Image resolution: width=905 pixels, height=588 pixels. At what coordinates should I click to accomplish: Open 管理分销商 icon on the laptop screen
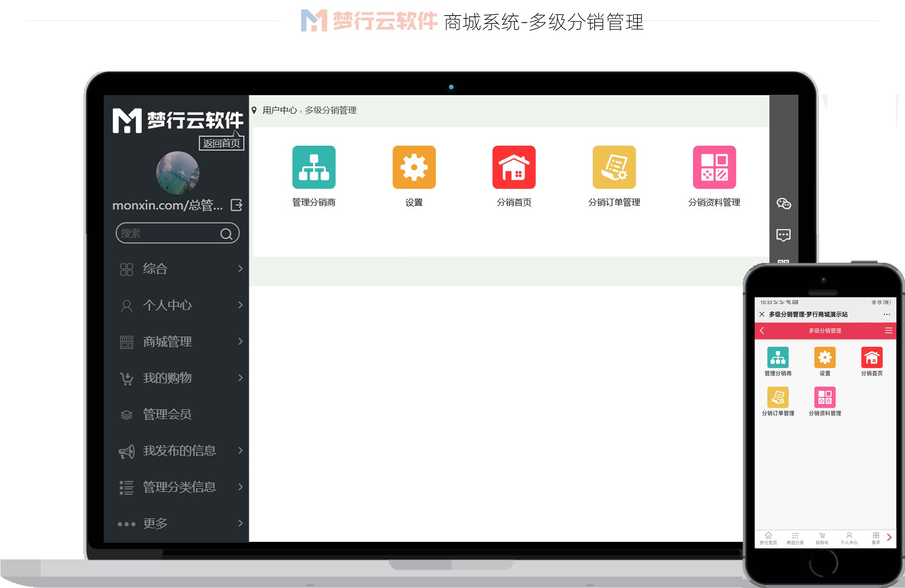point(314,167)
